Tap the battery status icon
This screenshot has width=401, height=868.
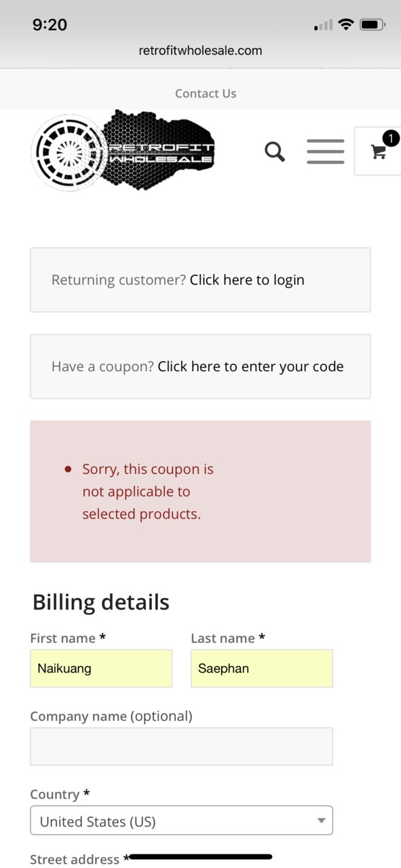373,25
